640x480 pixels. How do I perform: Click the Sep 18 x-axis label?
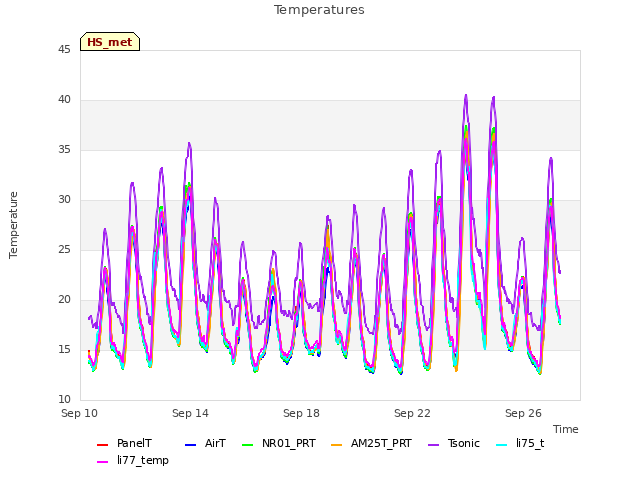[301, 413]
